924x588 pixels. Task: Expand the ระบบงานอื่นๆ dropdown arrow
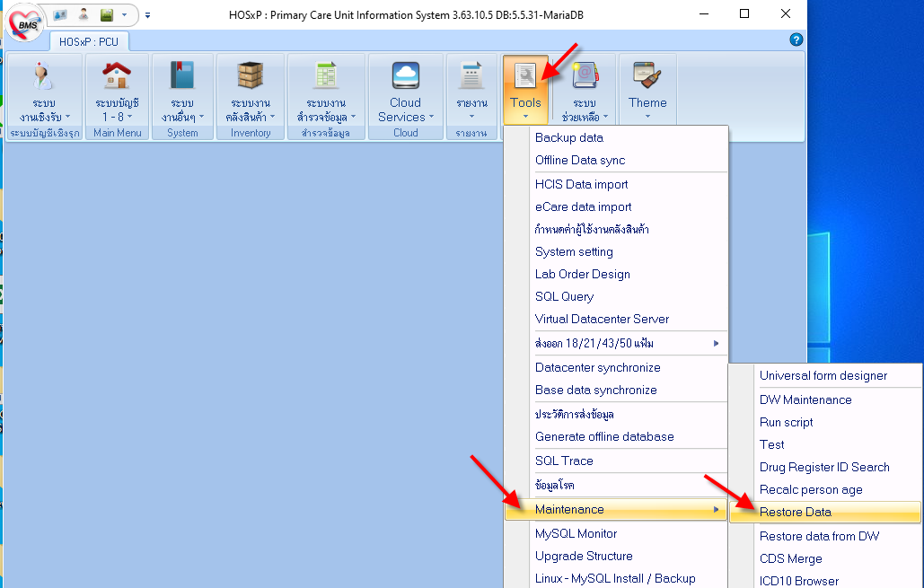201,117
